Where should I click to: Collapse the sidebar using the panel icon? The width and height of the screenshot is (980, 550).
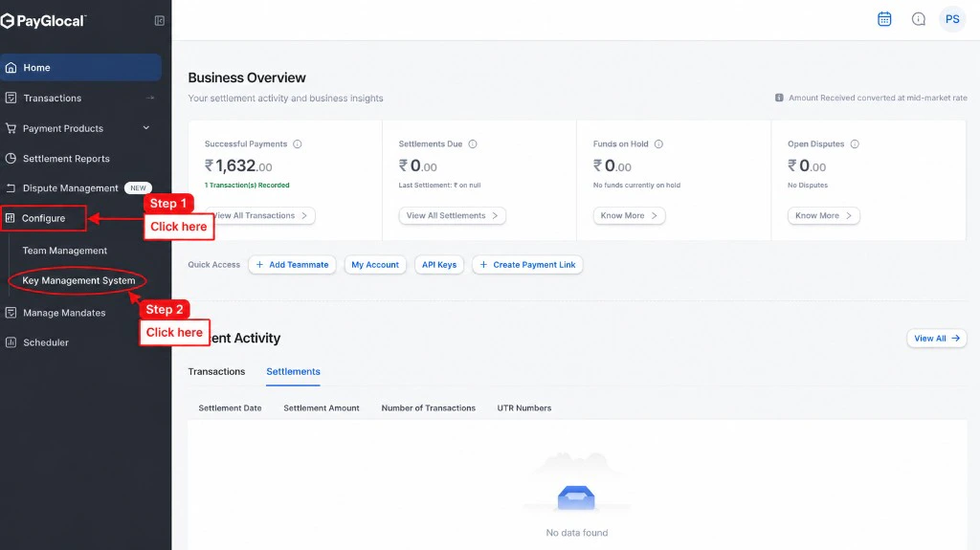[x=160, y=21]
